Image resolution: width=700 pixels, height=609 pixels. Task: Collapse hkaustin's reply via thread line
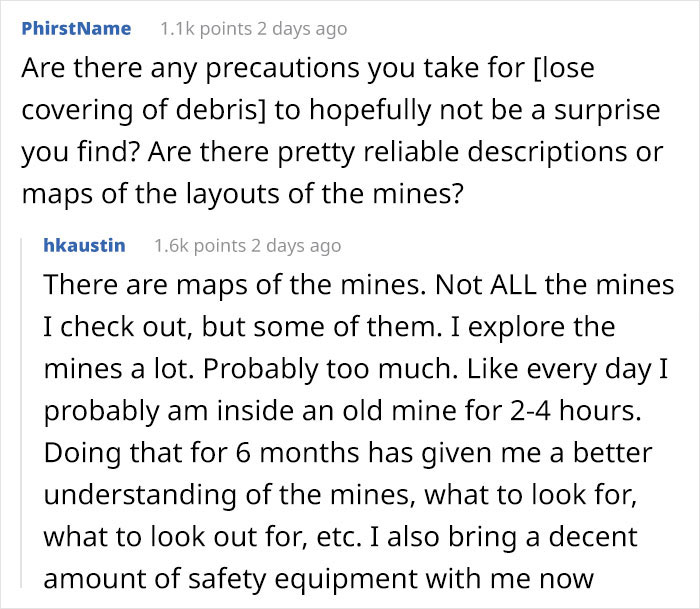[x=21, y=413]
